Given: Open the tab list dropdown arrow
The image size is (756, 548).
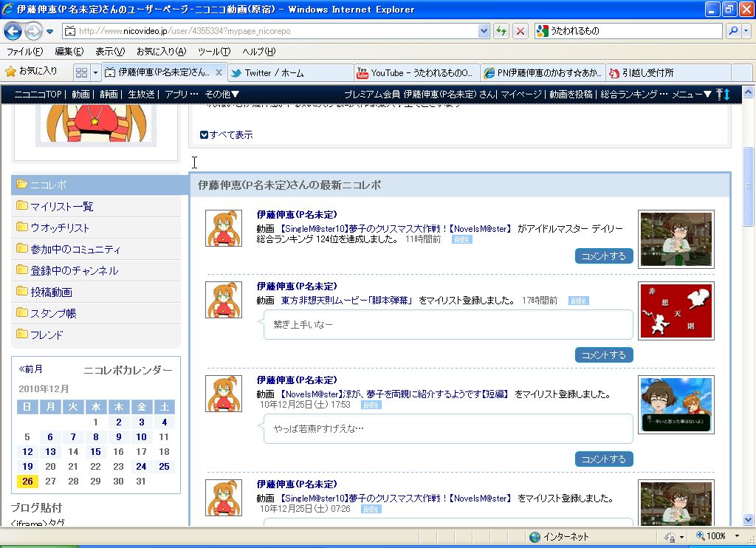Looking at the screenshot, I should [95, 73].
